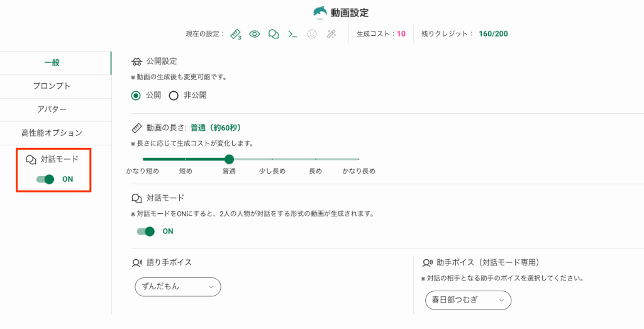Click the dolphin logo beside 動画設定

pos(321,13)
